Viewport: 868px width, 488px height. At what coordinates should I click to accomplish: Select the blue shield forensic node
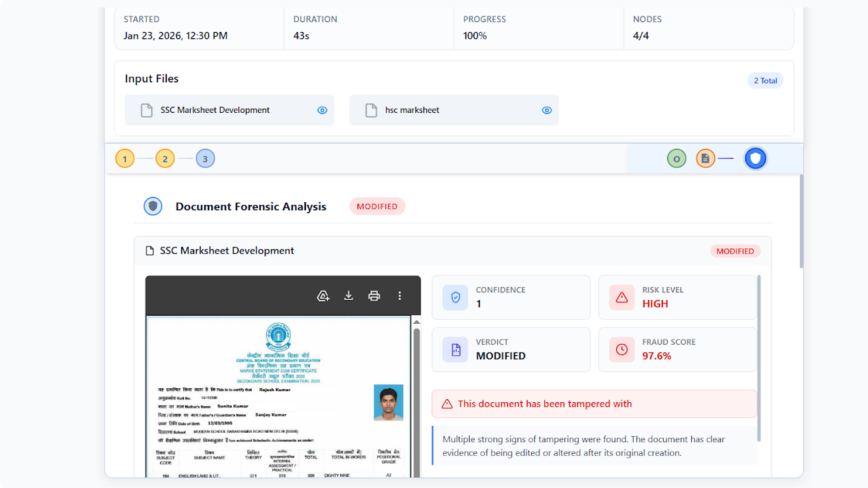[755, 159]
